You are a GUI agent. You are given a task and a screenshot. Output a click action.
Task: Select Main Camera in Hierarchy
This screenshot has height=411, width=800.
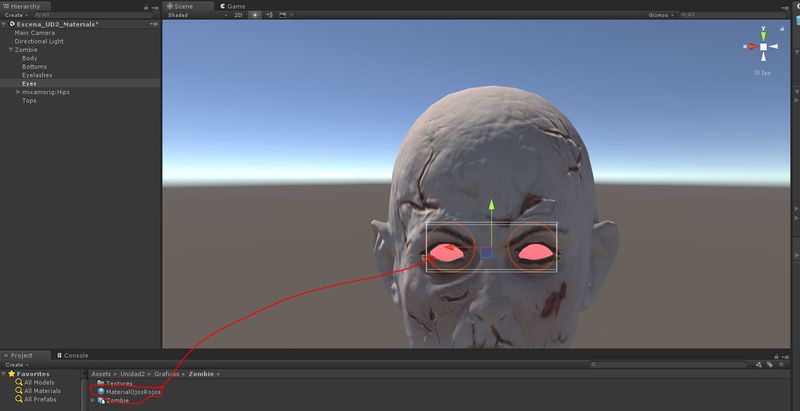[35, 33]
